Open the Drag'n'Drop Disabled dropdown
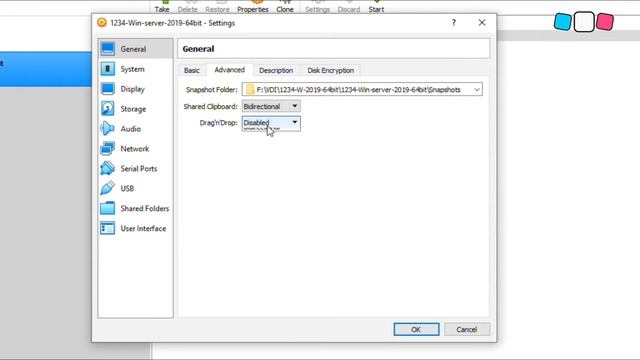640x360 pixels. 271,123
